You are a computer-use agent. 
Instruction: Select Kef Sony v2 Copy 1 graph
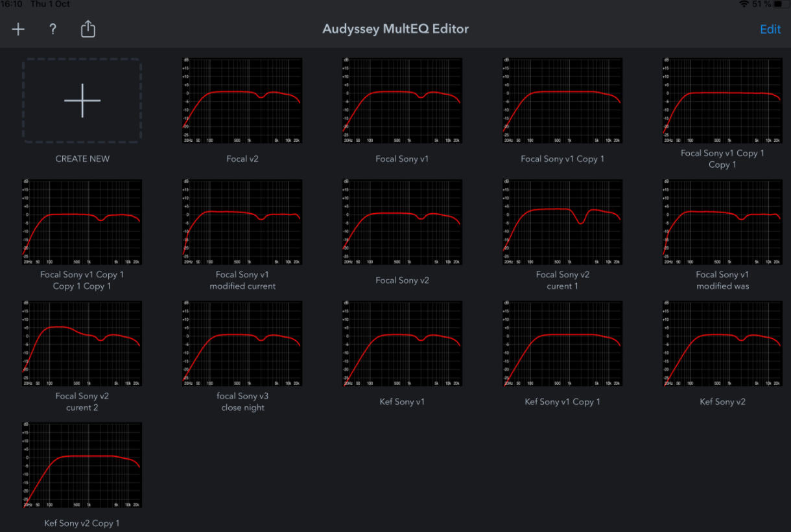pos(82,465)
